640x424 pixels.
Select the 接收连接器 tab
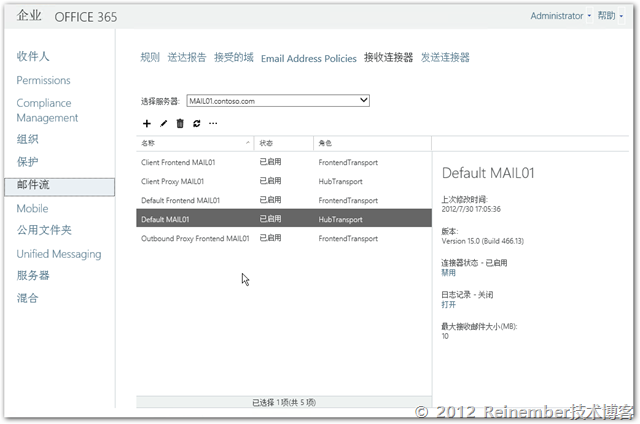389,58
